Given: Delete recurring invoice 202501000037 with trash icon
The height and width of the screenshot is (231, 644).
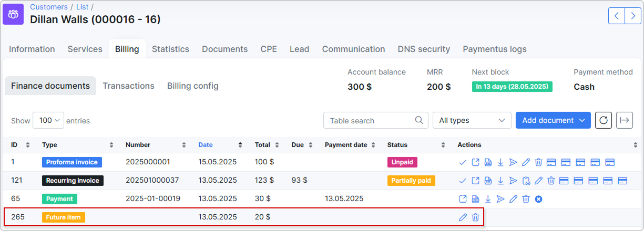Looking at the screenshot, I should tap(551, 181).
